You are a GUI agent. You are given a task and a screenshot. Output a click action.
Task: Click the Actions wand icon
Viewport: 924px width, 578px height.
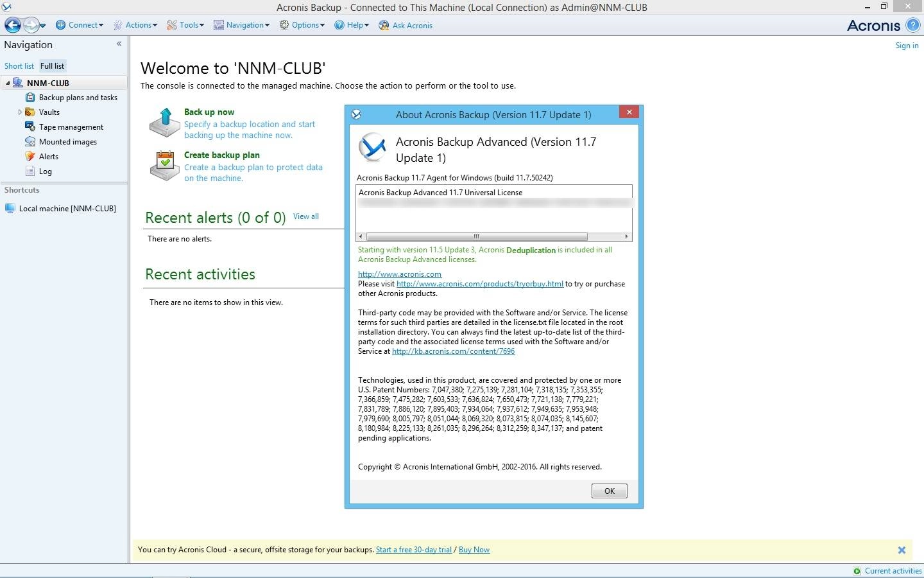118,25
